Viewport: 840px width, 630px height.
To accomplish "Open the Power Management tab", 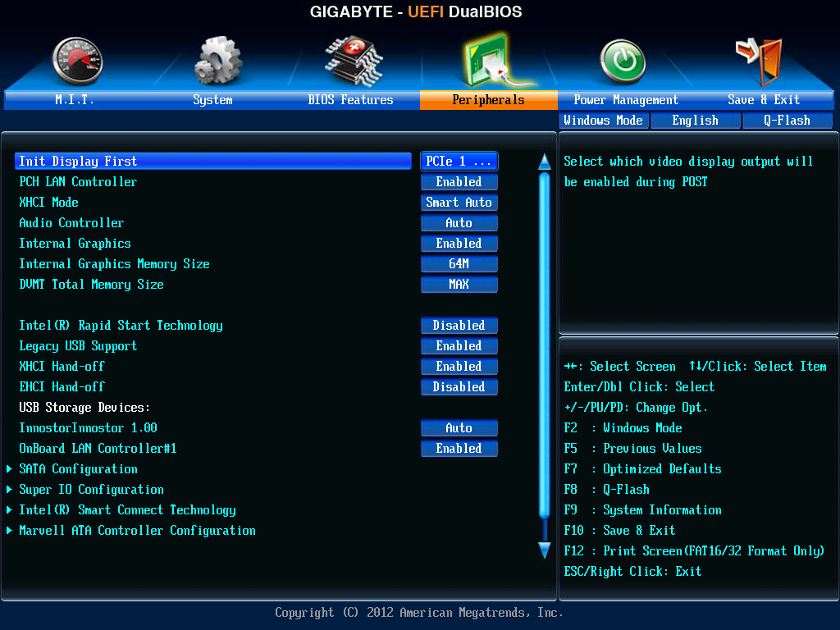I will point(626,99).
